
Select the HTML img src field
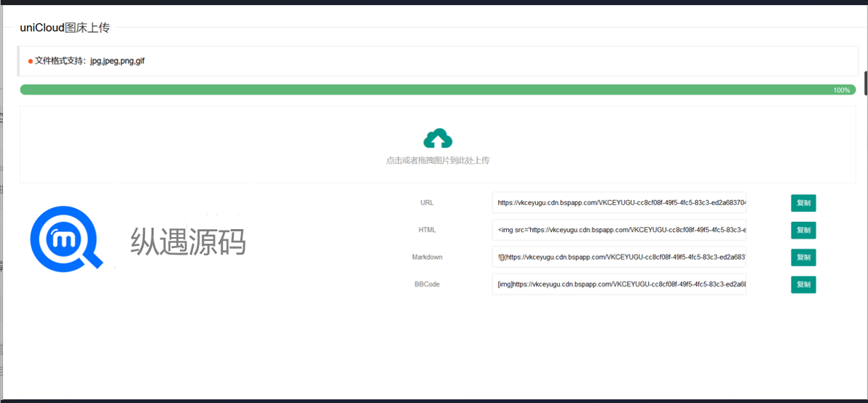click(619, 230)
